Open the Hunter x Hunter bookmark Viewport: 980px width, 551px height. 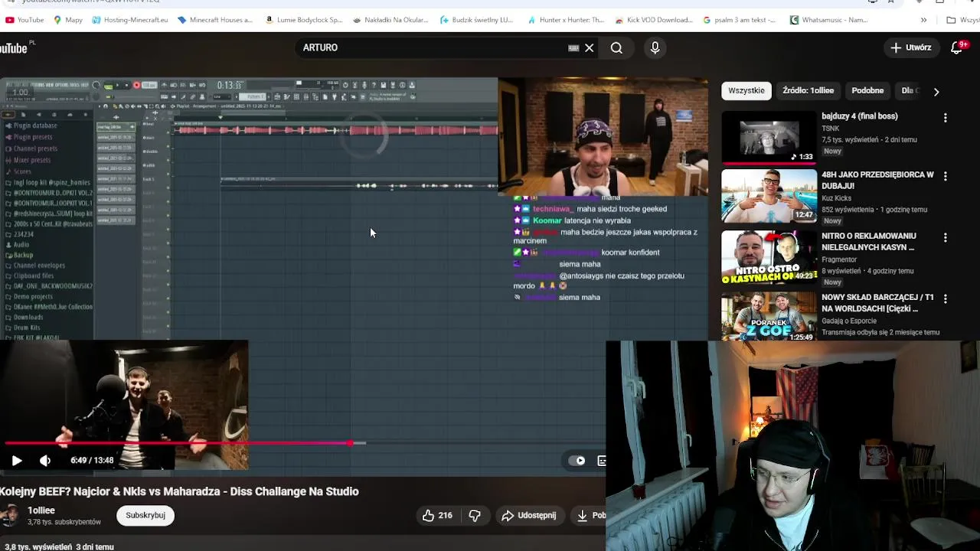[x=565, y=20]
